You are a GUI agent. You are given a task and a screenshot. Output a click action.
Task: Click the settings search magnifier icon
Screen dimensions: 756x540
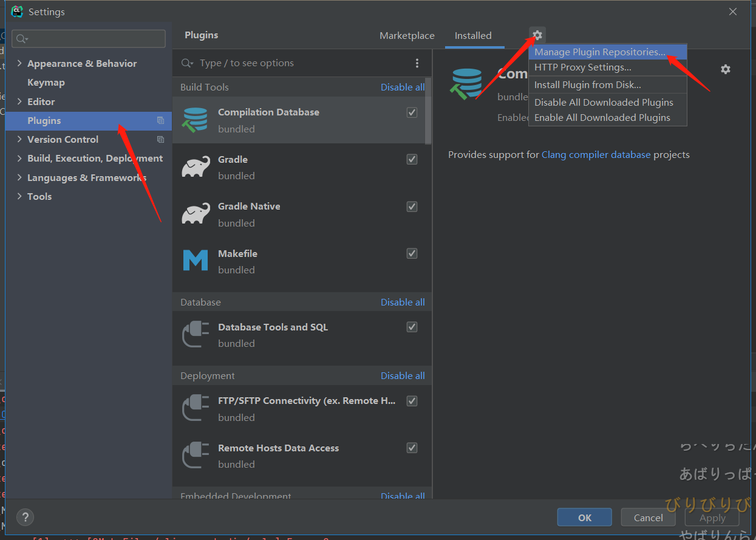(x=22, y=39)
